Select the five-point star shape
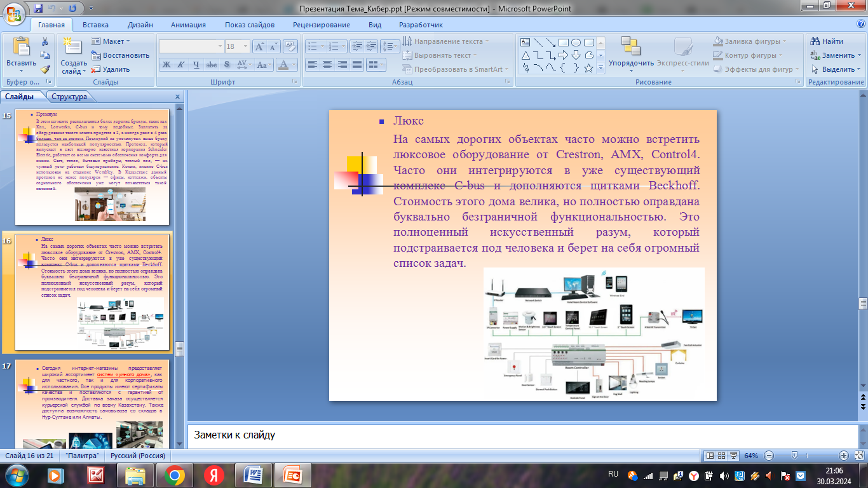 tap(588, 68)
